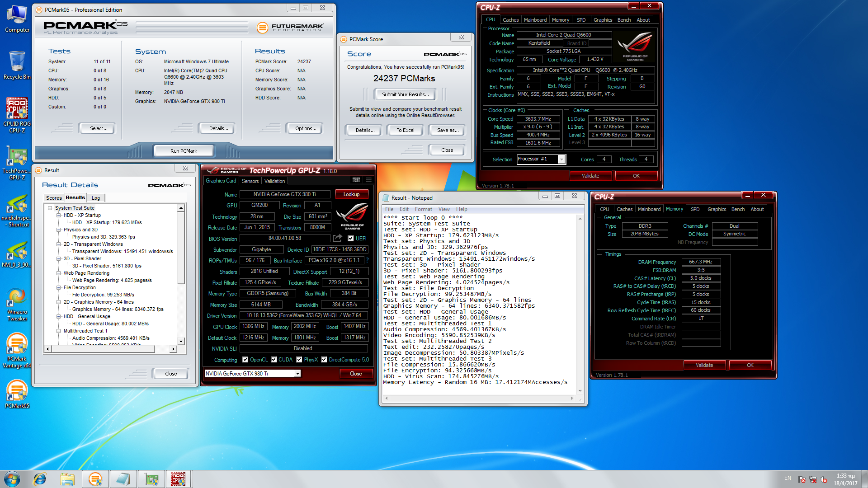The height and width of the screenshot is (488, 868).
Task: Switch to Notepad taskbar button
Action: click(x=123, y=479)
